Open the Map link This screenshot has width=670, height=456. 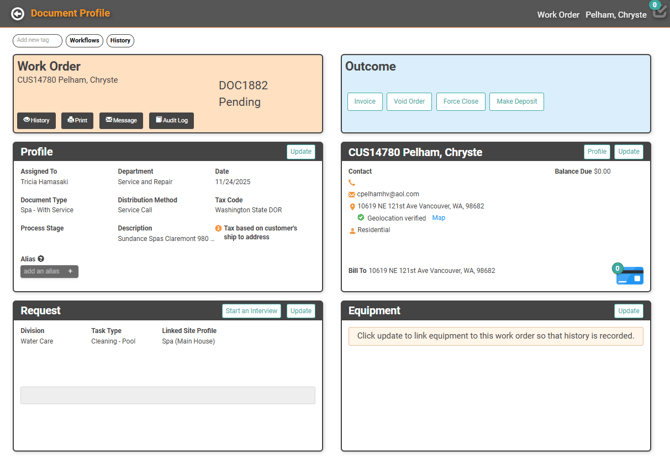pos(438,218)
